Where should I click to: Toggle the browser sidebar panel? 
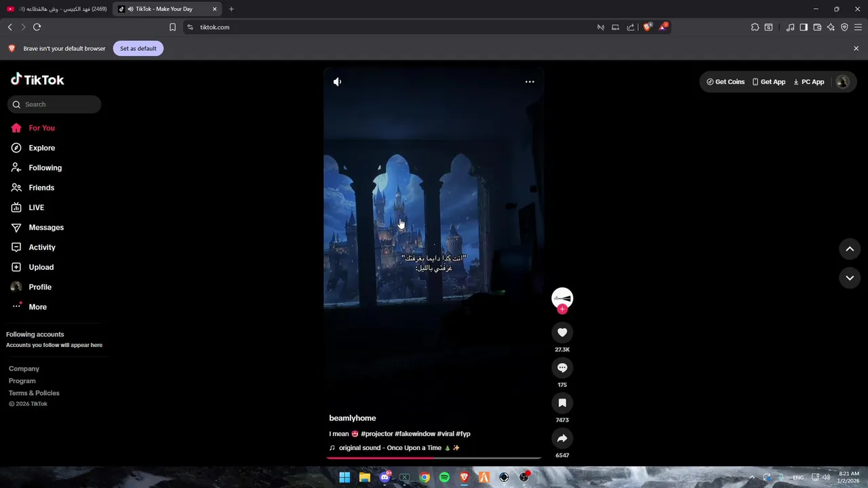pyautogui.click(x=804, y=27)
